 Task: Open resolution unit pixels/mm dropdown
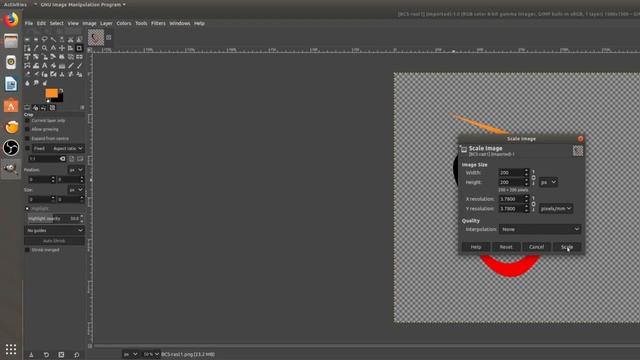pos(556,209)
